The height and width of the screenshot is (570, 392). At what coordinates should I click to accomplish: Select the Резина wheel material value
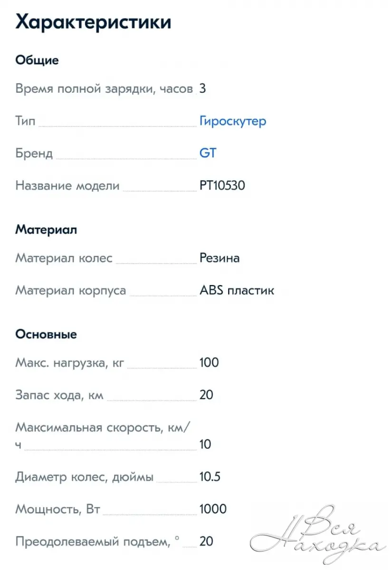pyautogui.click(x=219, y=258)
